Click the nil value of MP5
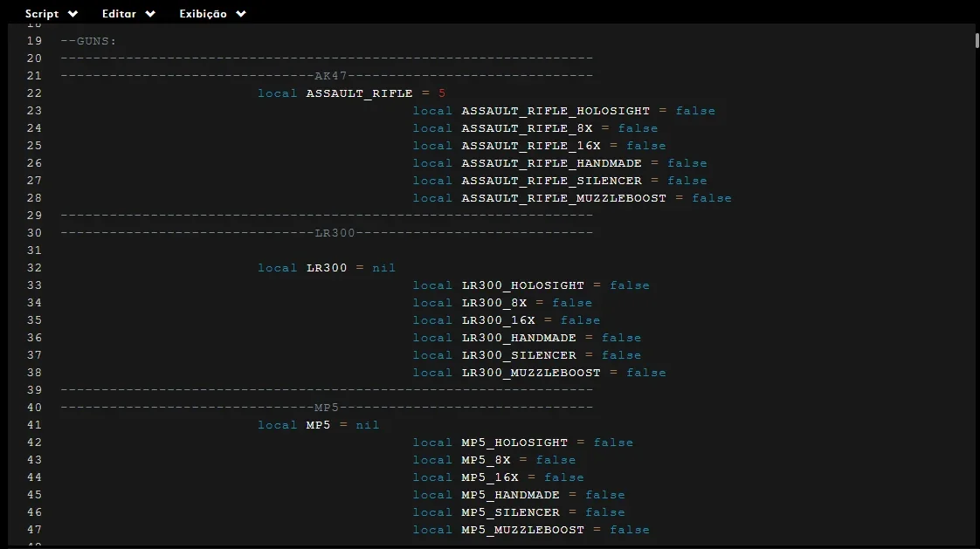 coord(368,425)
